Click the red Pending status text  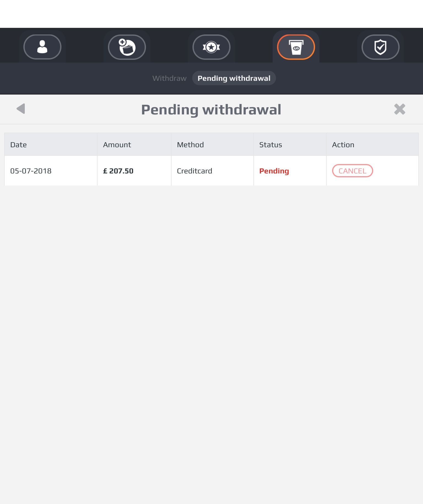pyautogui.click(x=274, y=171)
